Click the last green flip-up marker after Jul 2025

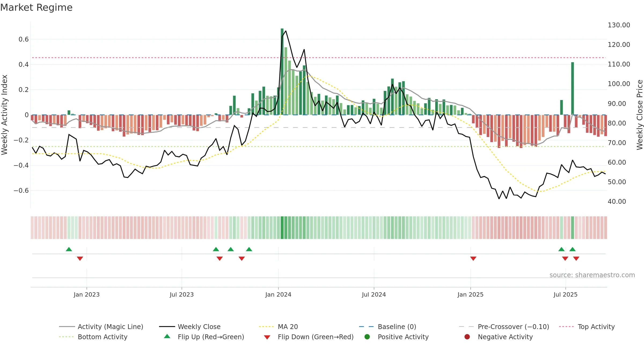click(x=573, y=249)
